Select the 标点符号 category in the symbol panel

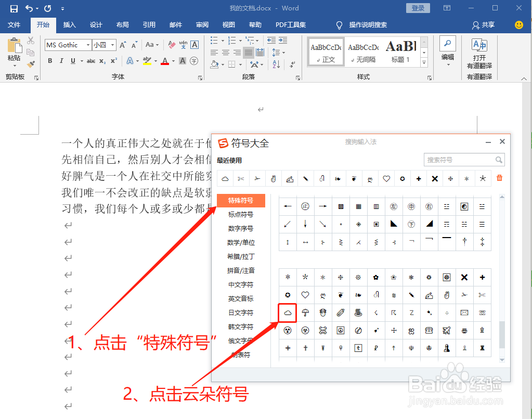tap(240, 214)
